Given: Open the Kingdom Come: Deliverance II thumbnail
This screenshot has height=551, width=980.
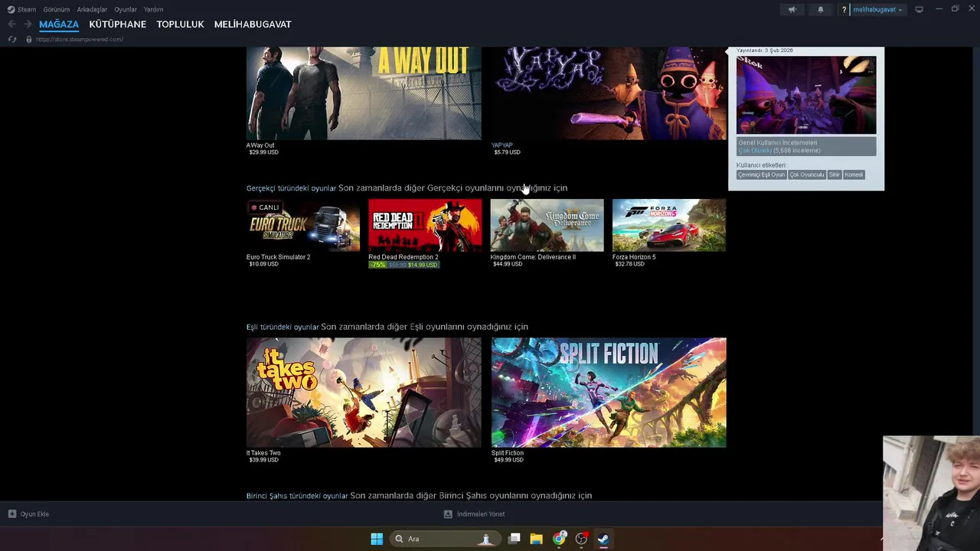Looking at the screenshot, I should 547,225.
